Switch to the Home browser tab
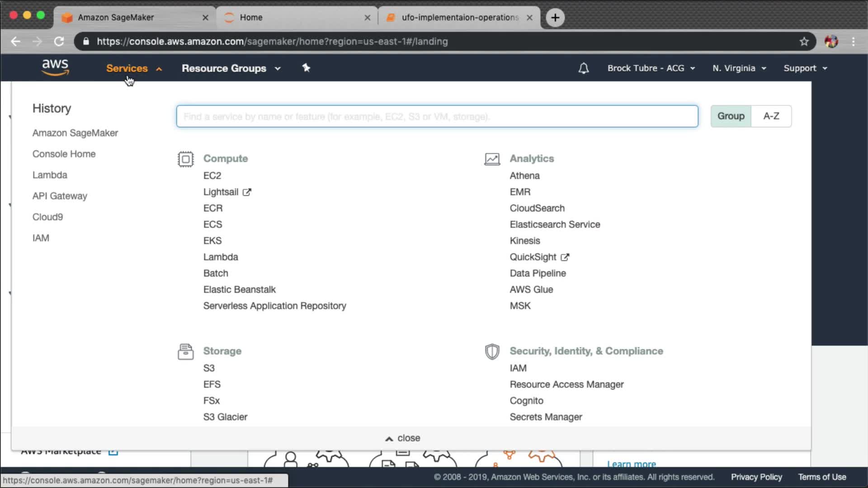 point(296,18)
